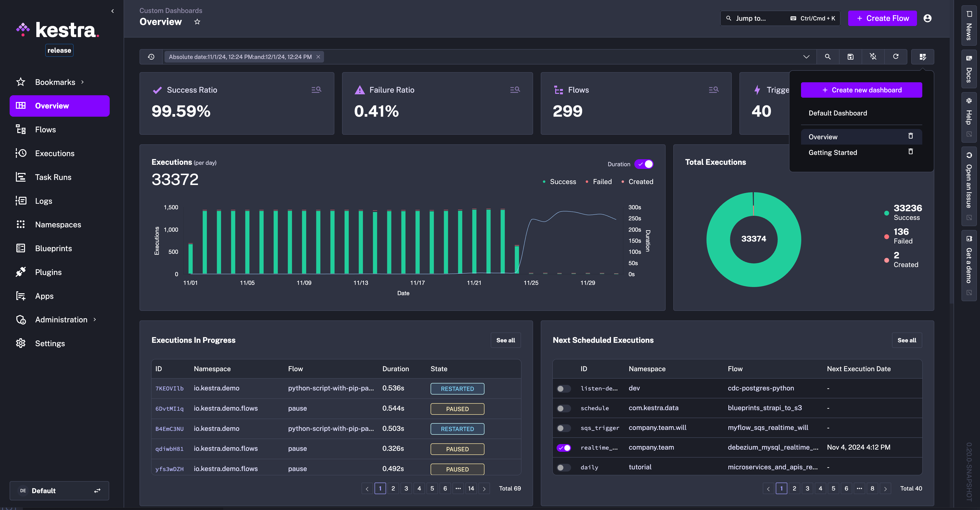Viewport: 980px width, 510px height.
Task: Enable the daily tutorial trigger toggle
Action: pos(563,468)
